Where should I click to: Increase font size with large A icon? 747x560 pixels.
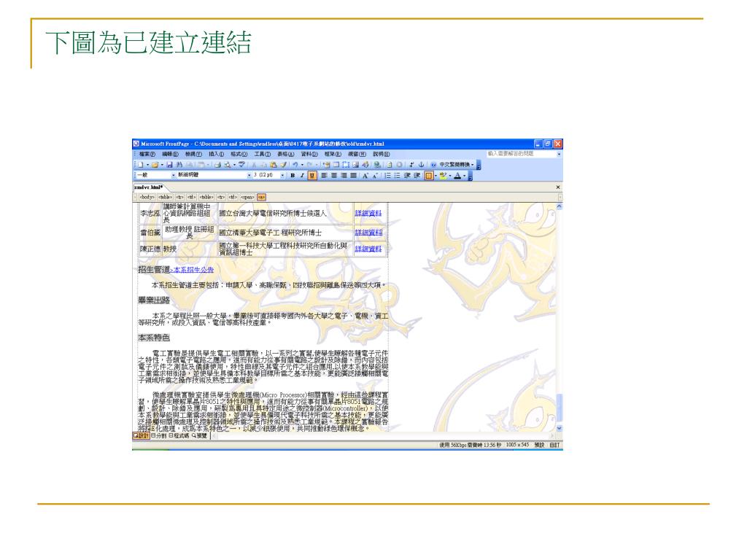coord(365,175)
